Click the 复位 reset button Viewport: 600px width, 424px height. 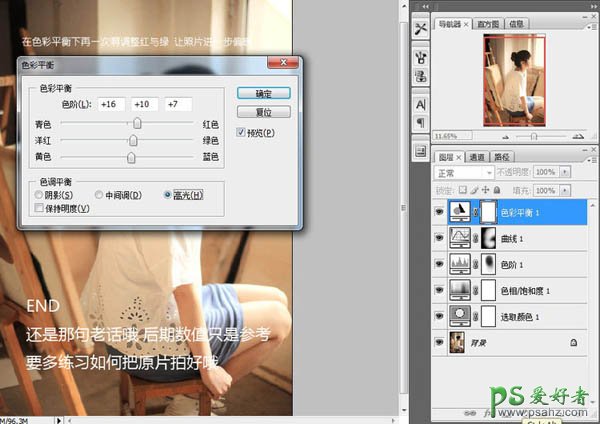pos(264,111)
